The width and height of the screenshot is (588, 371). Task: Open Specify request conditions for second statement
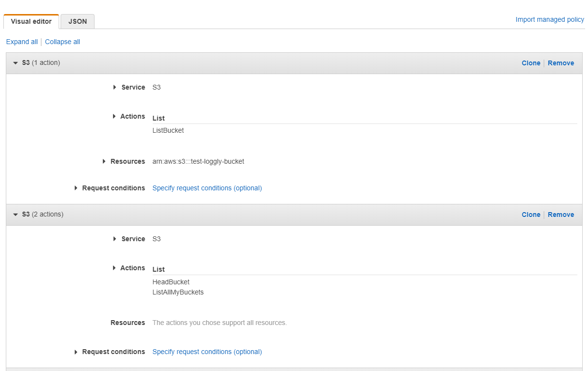(x=207, y=352)
